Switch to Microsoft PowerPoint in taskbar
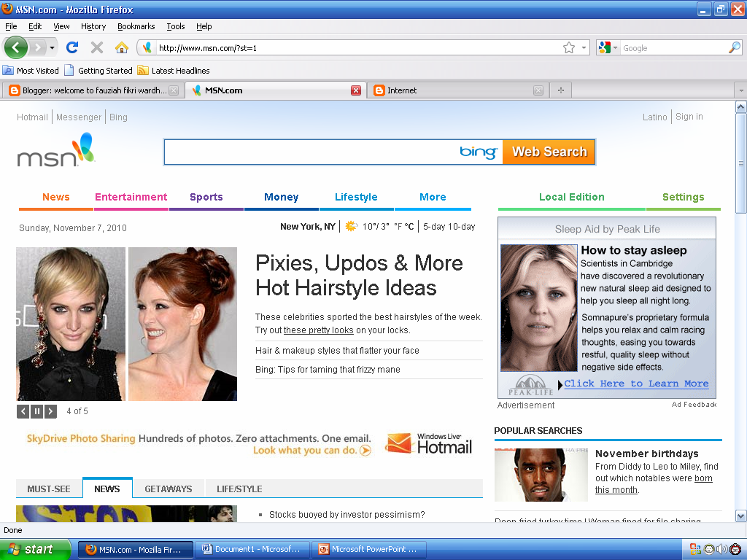747x560 pixels. tap(368, 549)
